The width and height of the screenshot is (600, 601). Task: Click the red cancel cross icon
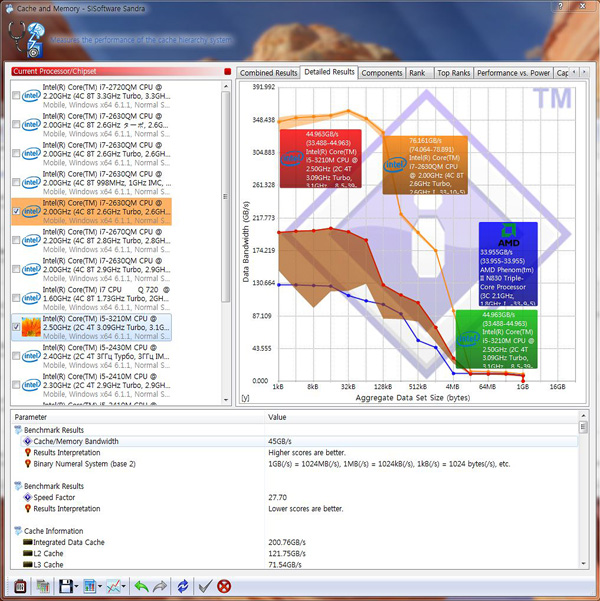tap(224, 586)
